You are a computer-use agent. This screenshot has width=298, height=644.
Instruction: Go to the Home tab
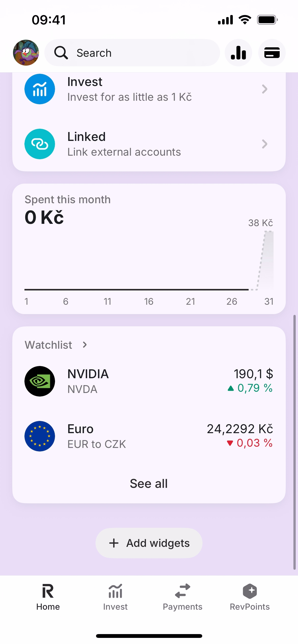48,597
